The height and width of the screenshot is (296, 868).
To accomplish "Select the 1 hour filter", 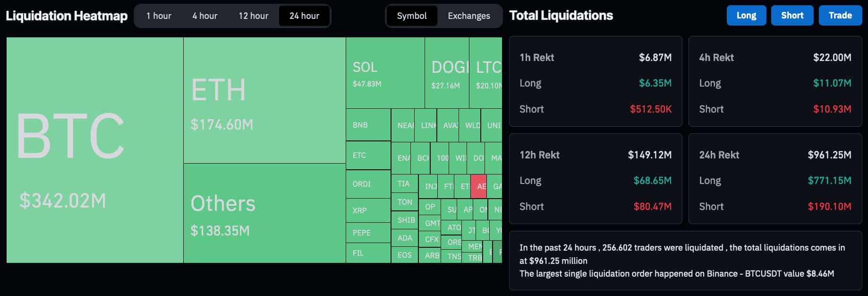I will pyautogui.click(x=159, y=16).
